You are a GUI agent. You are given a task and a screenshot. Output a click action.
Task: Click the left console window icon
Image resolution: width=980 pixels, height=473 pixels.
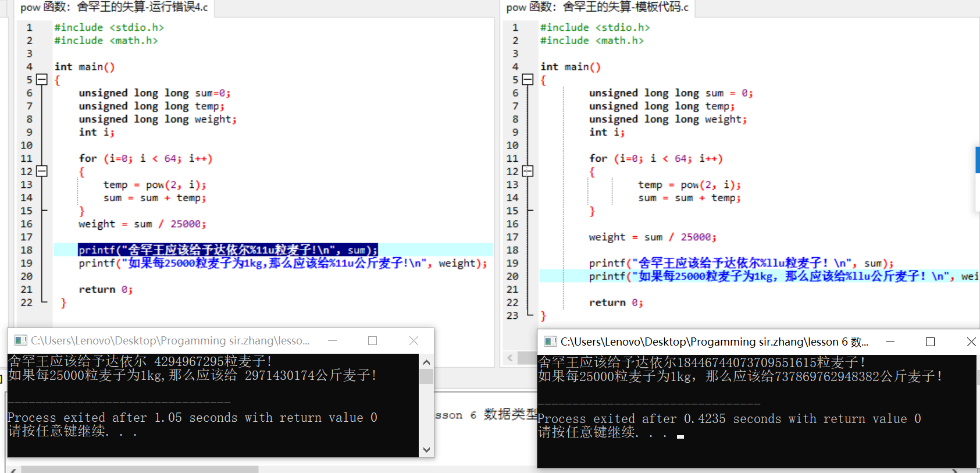coord(20,340)
